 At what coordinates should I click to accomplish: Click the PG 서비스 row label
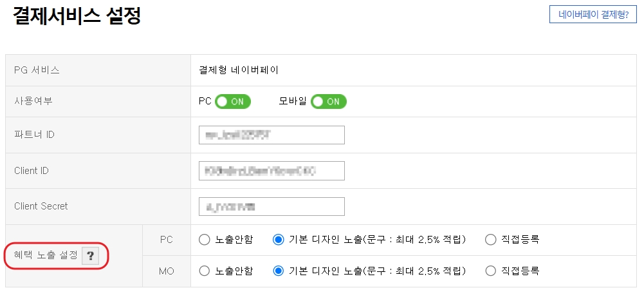37,70
